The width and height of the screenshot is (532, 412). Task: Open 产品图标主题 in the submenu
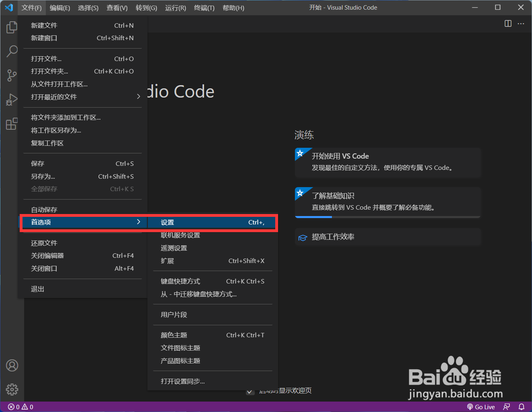click(x=212, y=361)
